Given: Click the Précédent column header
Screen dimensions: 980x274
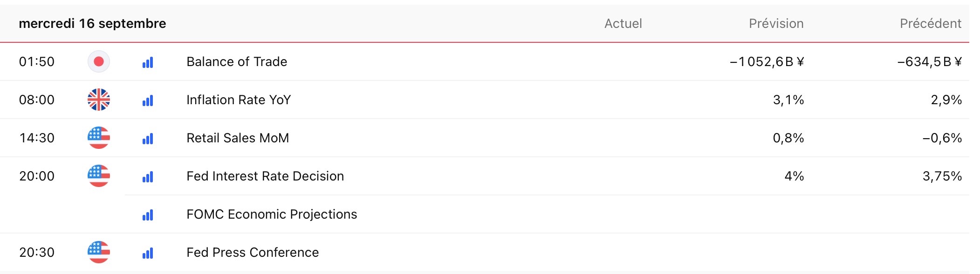Looking at the screenshot, I should click(x=931, y=23).
